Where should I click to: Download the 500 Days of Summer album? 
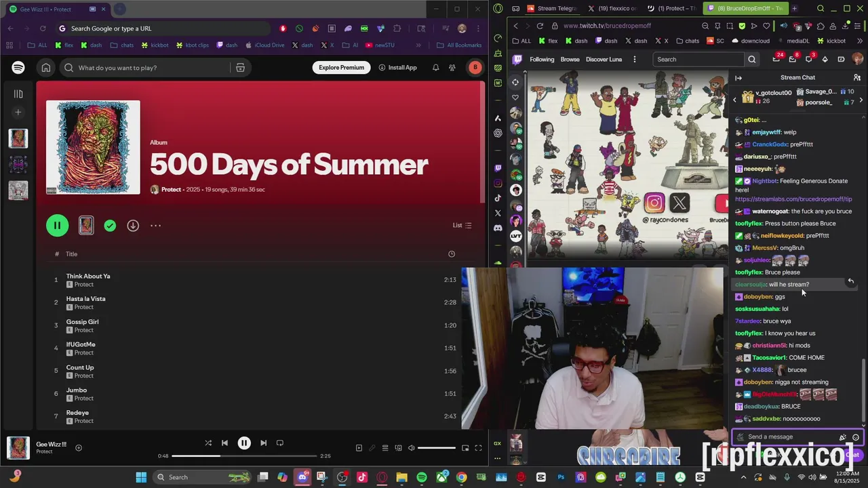(x=133, y=226)
